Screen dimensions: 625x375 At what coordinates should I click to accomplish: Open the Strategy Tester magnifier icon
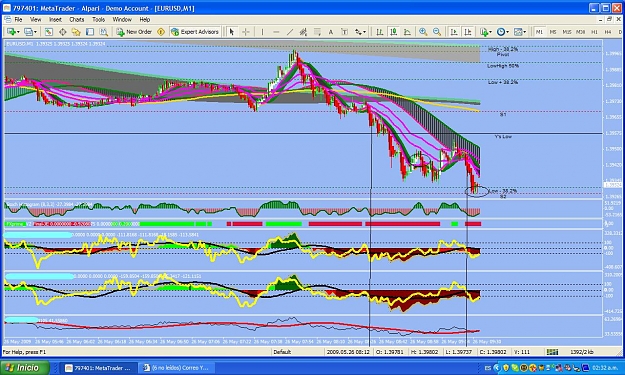pos(104,32)
